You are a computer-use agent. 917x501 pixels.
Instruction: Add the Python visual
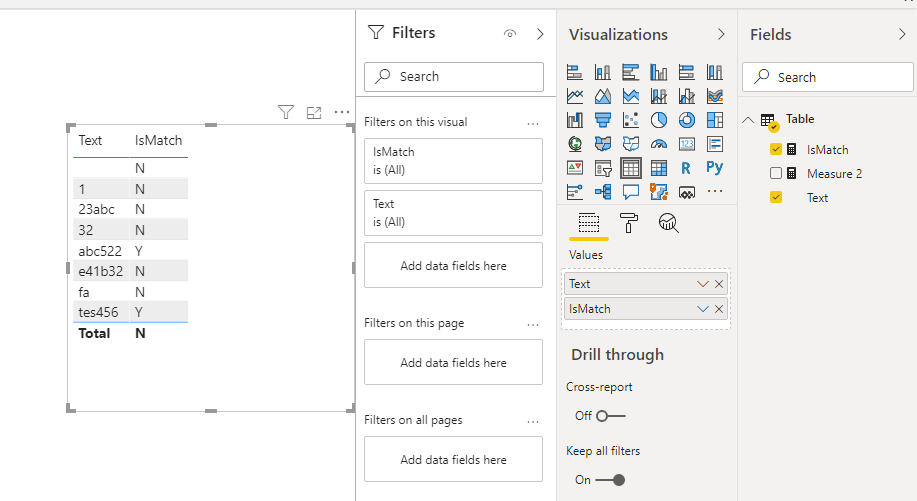(x=715, y=168)
